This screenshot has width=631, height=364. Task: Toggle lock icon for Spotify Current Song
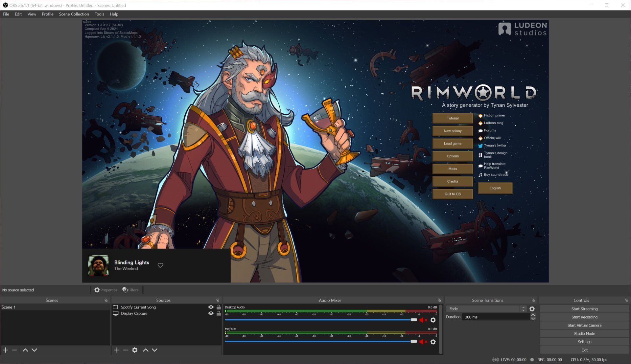[219, 307]
